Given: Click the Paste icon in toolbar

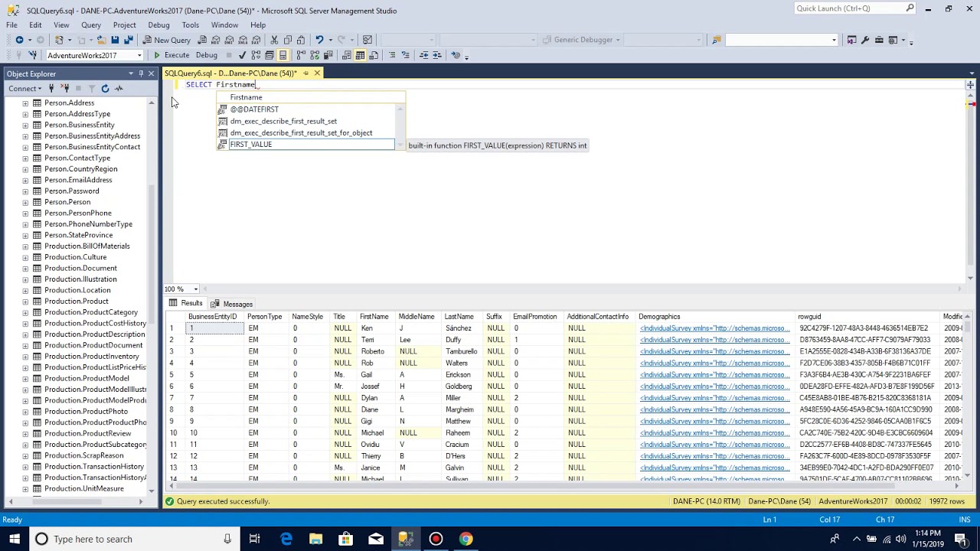Looking at the screenshot, I should (301, 40).
